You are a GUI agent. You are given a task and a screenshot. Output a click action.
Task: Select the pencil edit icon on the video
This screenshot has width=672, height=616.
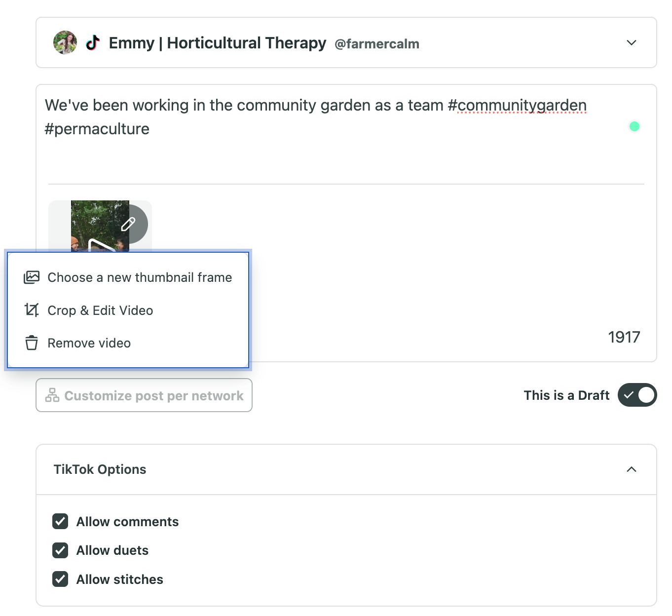[129, 224]
